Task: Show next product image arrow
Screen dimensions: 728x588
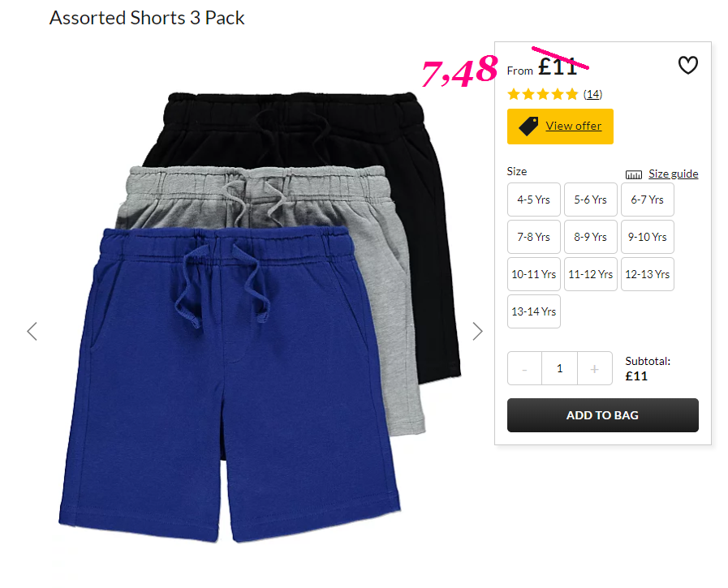Action: pos(477,332)
